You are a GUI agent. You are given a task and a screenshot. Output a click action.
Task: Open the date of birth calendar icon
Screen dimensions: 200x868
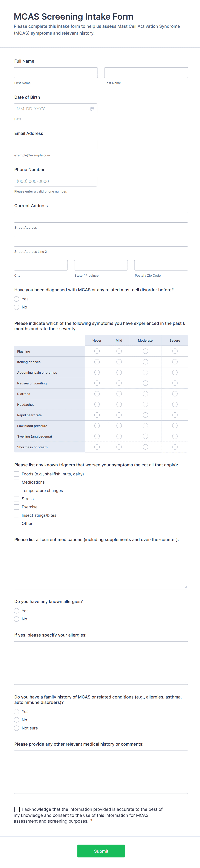[92, 109]
